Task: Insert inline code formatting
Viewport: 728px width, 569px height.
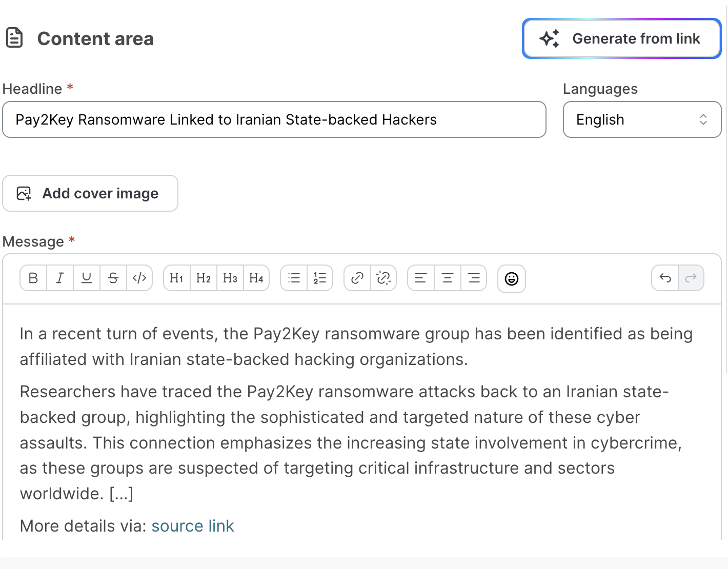Action: click(139, 278)
